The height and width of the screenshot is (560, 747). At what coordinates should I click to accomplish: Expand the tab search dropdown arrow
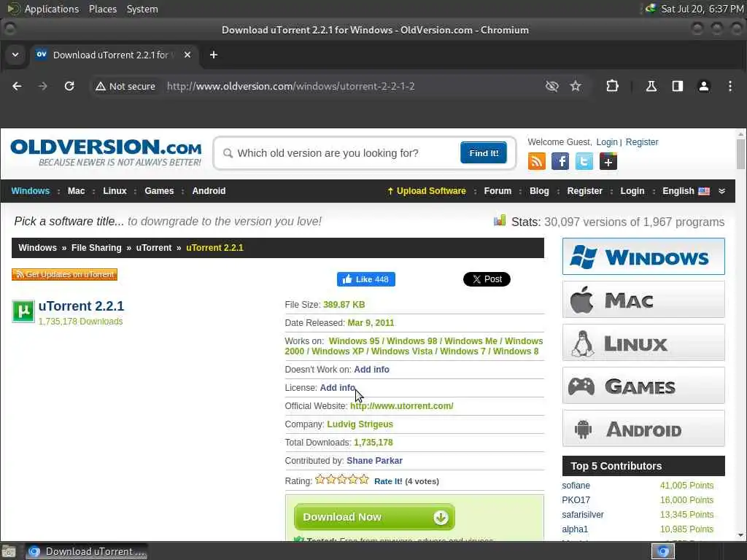pos(15,55)
